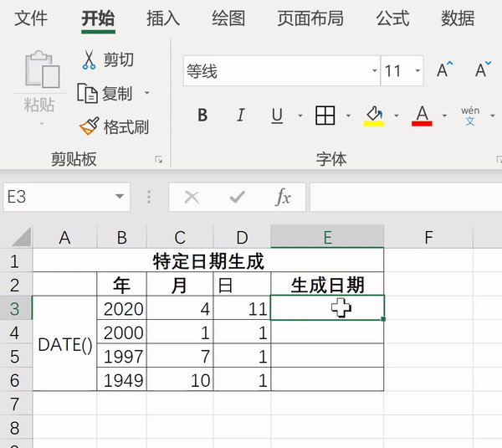Apply yellow fill color bucket
This screenshot has width=502, height=448.
coord(374,116)
